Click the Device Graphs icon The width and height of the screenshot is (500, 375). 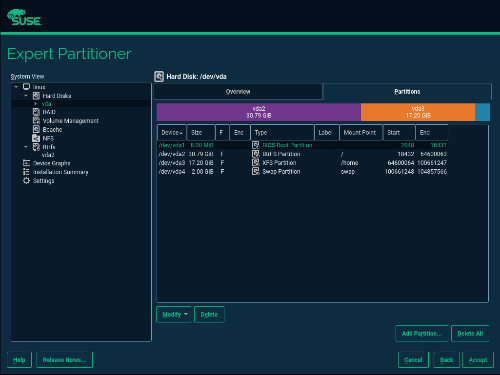(26, 163)
